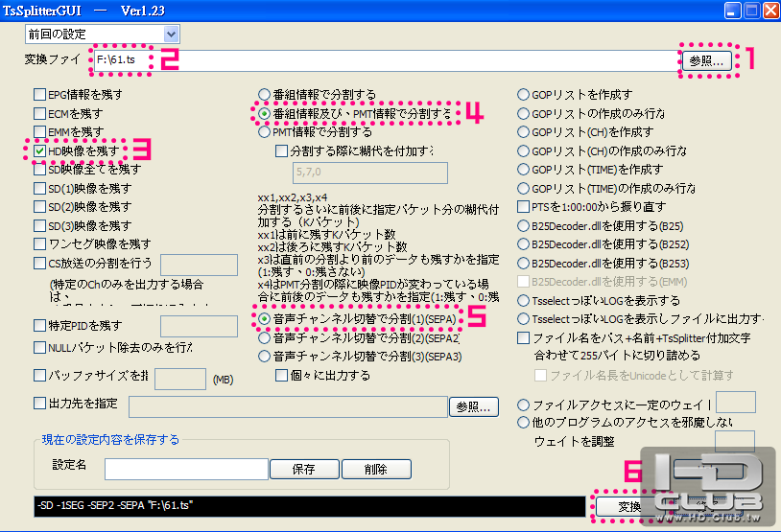Select B25Decoder.dllを使用する(B25) radio
781x532 pixels.
tap(523, 226)
